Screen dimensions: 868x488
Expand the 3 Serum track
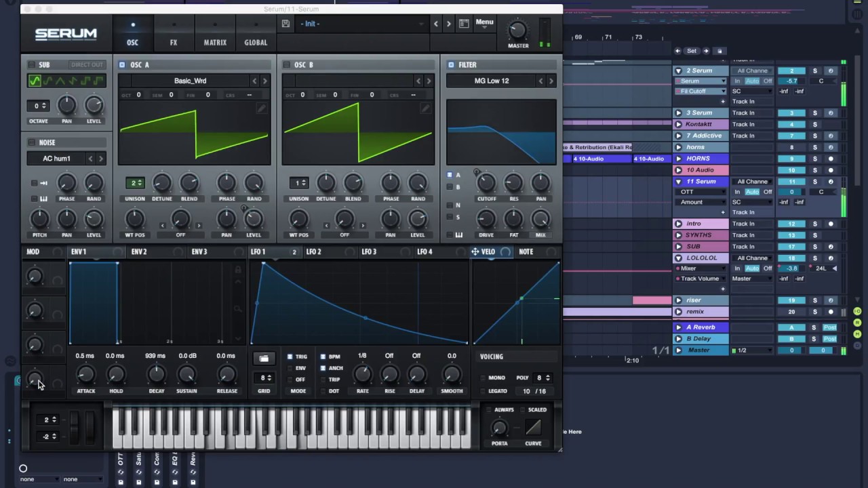(x=678, y=113)
